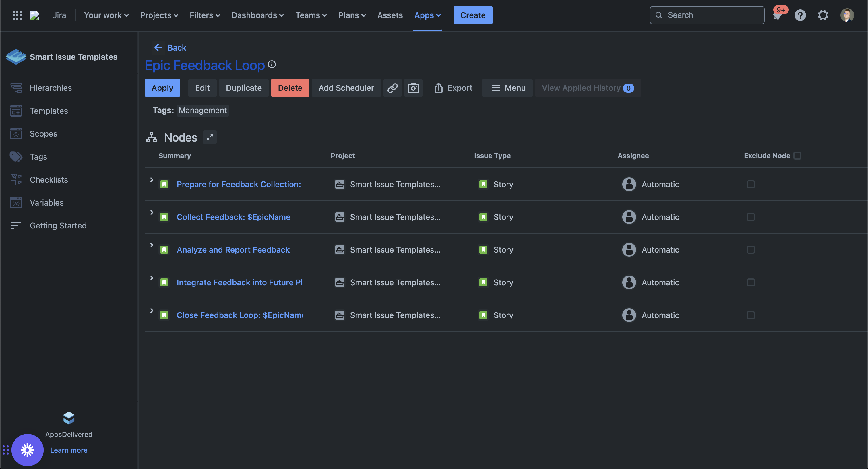Open the Jira app switcher grid
The image size is (868, 469).
click(x=17, y=15)
